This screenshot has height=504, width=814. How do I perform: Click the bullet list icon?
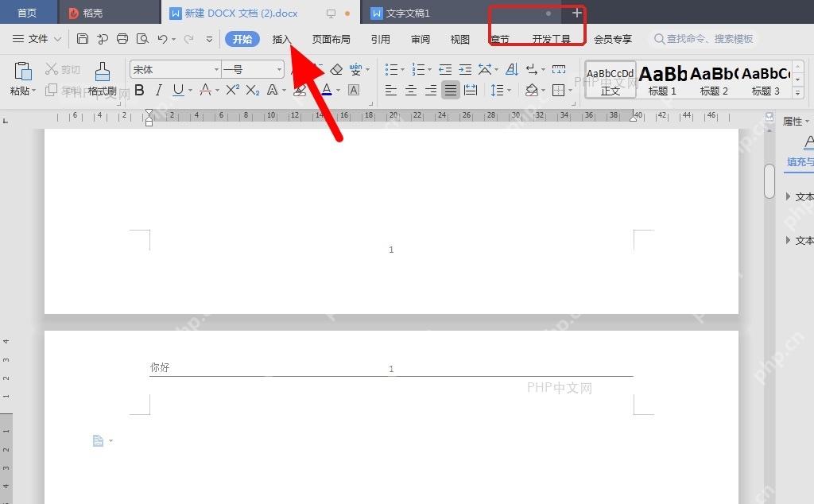[x=391, y=69]
